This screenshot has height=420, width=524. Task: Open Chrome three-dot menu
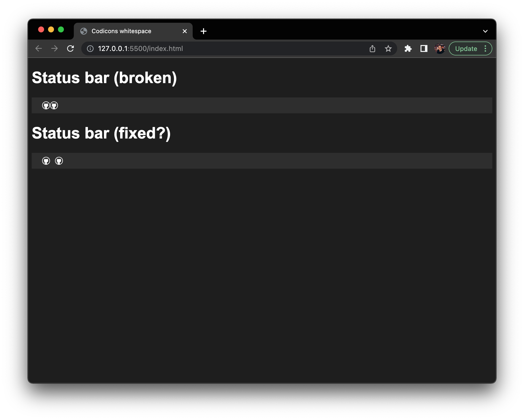coord(485,49)
